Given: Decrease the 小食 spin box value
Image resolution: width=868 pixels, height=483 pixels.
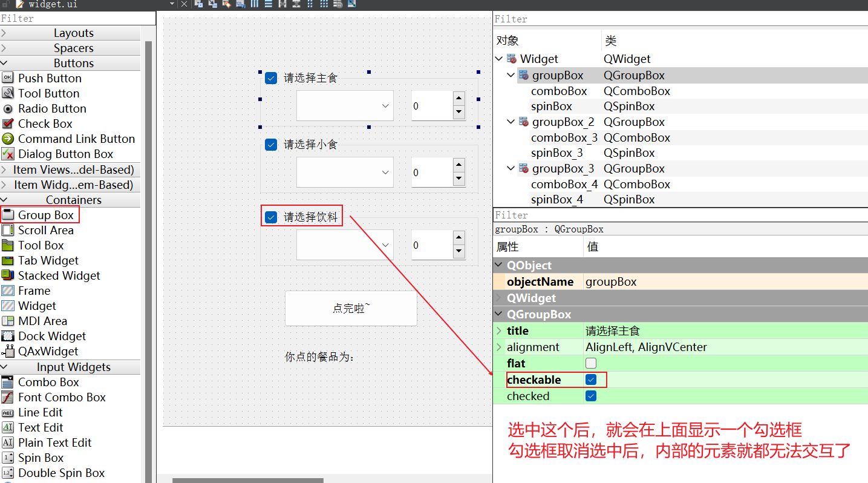Looking at the screenshot, I should coord(458,179).
